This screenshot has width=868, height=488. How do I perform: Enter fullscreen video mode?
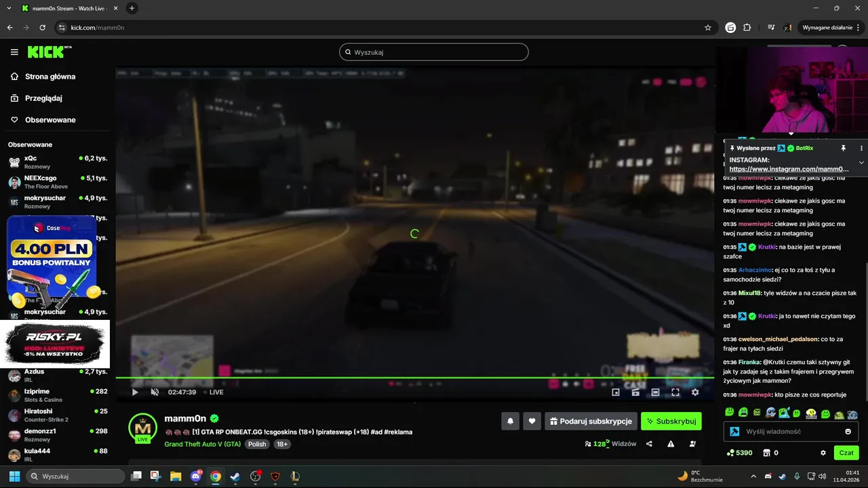tap(675, 392)
